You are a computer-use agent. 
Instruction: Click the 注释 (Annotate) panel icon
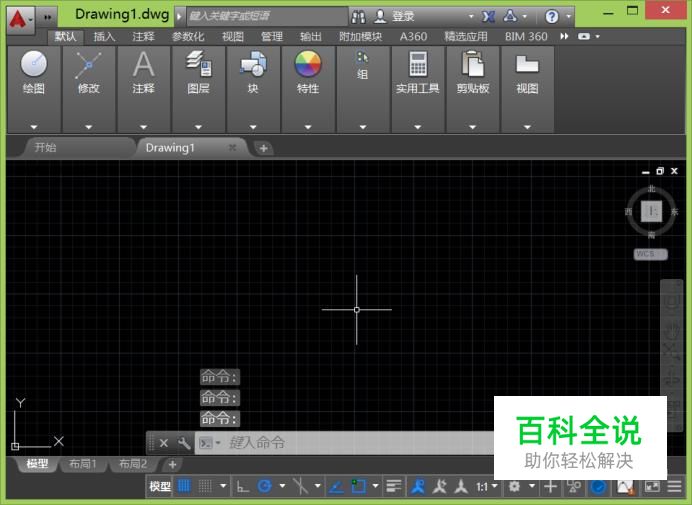click(143, 65)
